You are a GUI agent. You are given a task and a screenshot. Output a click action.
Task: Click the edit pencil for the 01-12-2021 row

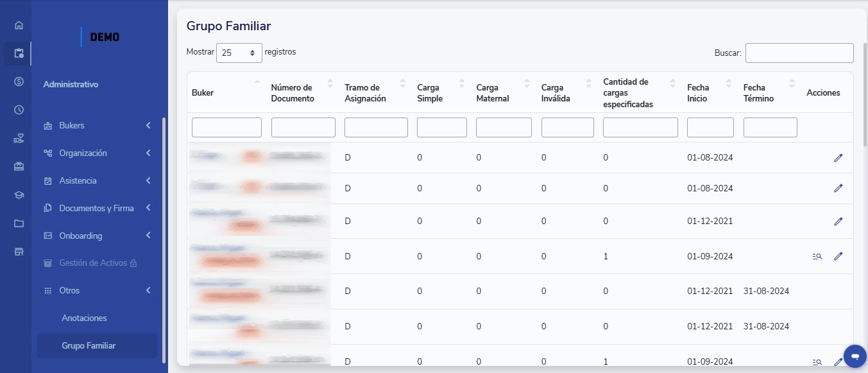[x=838, y=221]
